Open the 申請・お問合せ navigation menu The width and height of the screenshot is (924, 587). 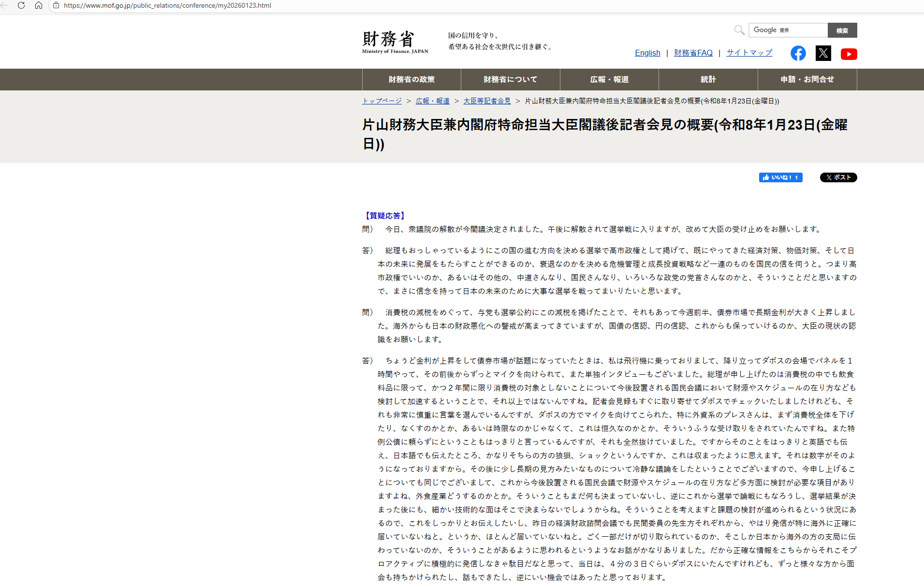point(807,79)
